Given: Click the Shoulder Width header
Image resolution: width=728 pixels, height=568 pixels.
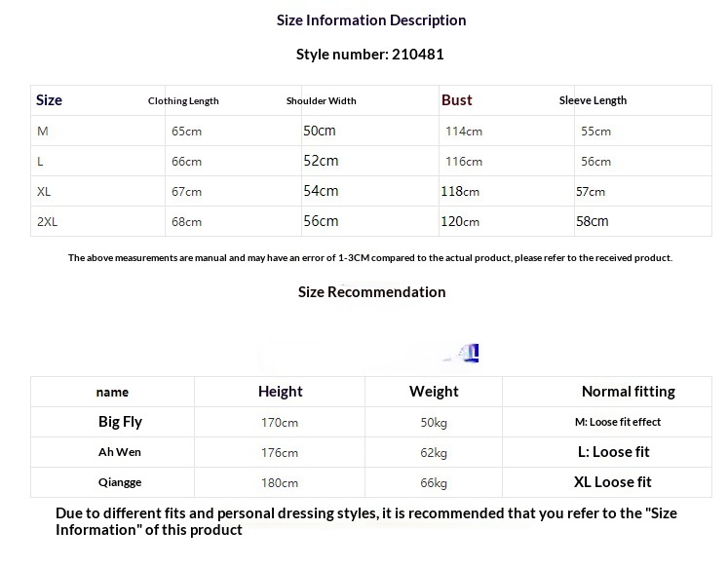Looking at the screenshot, I should tap(322, 100).
